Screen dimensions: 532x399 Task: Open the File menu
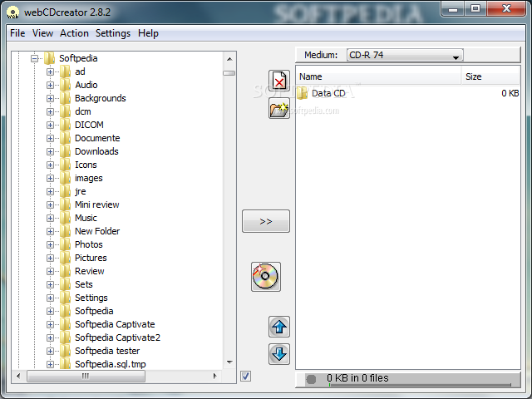click(17, 33)
